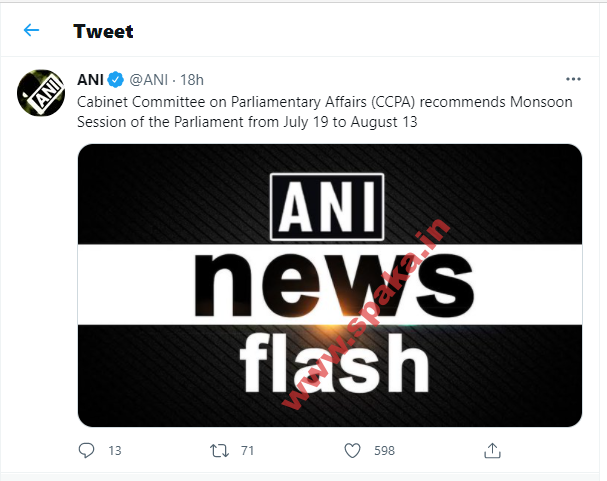Click the Tweet page heading
607x481 pixels.
point(103,31)
